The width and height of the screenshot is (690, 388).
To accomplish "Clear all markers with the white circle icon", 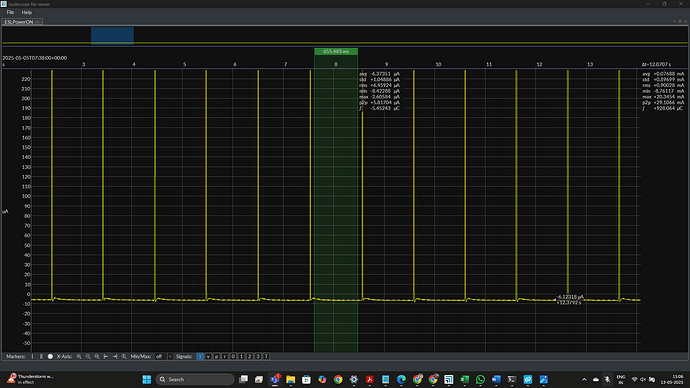I will pos(50,356).
